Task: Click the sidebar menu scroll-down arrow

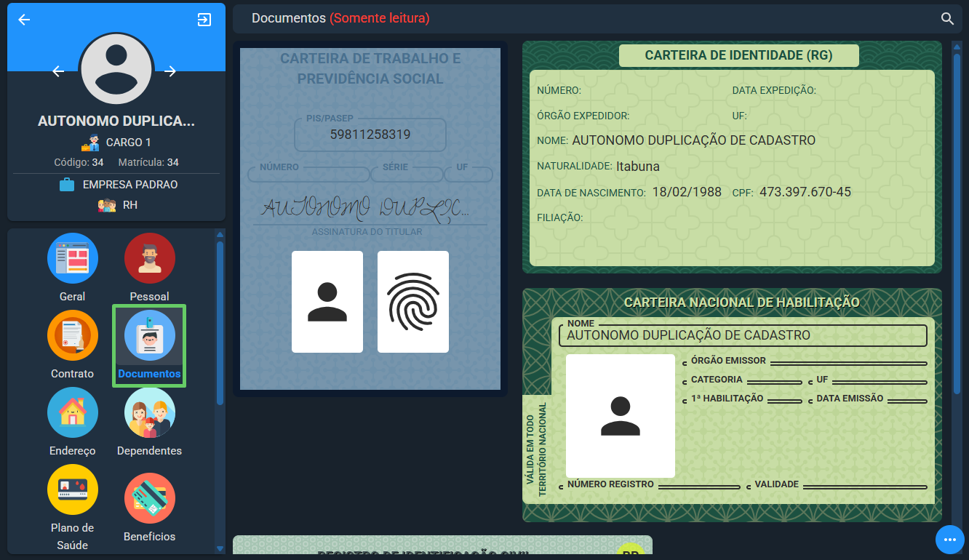Action: [220, 548]
